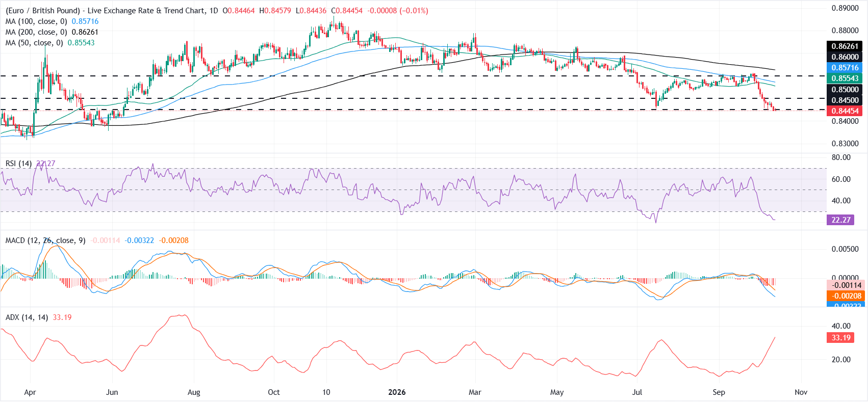Click the 2026 year label on time axis
This screenshot has width=868, height=403.
point(397,392)
